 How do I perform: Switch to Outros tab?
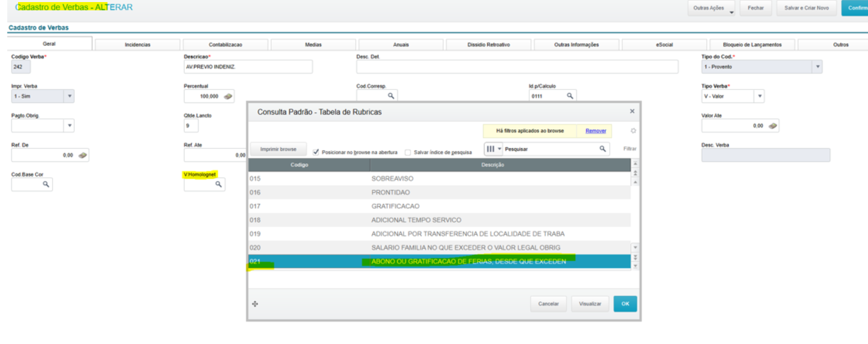coord(833,44)
